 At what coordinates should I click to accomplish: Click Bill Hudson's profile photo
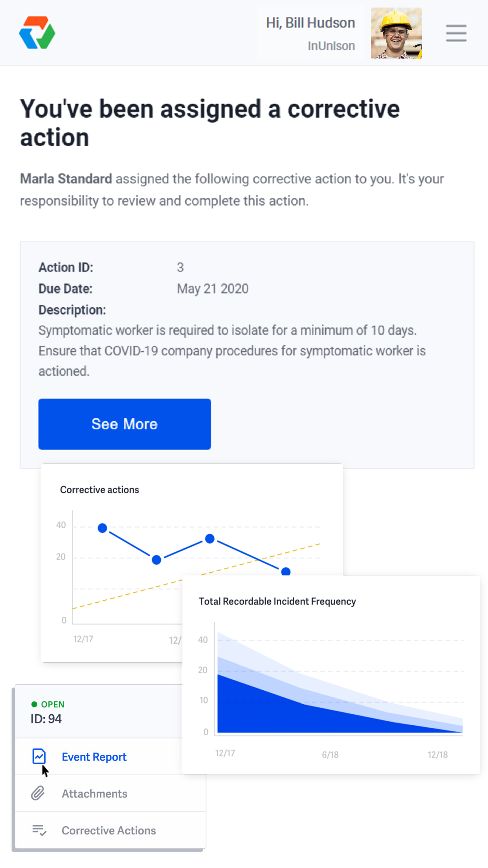[x=396, y=33]
